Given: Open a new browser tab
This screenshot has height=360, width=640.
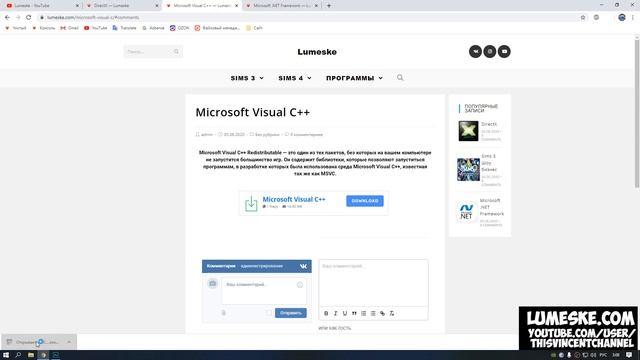Looking at the screenshot, I should click(329, 6).
